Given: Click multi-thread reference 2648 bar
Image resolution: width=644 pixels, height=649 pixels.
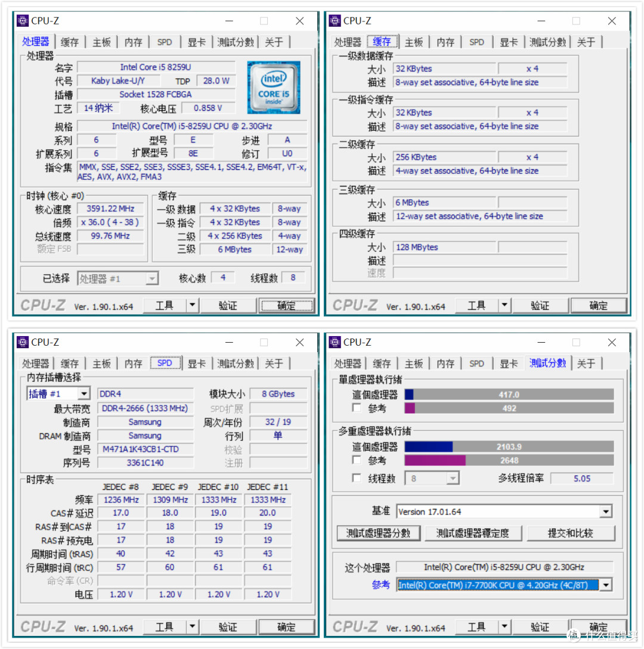Looking at the screenshot, I should pyautogui.click(x=509, y=460).
